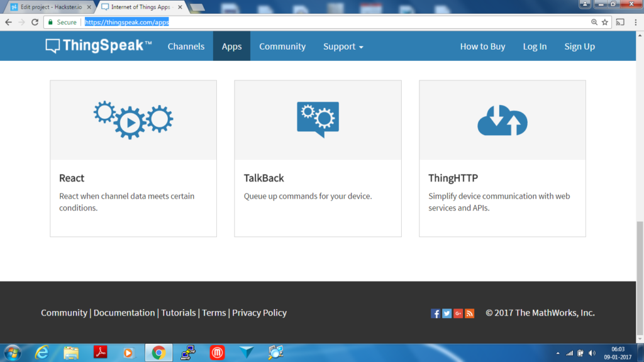Viewport: 644px width, 362px height.
Task: Open a new tab button
Action: (197, 8)
